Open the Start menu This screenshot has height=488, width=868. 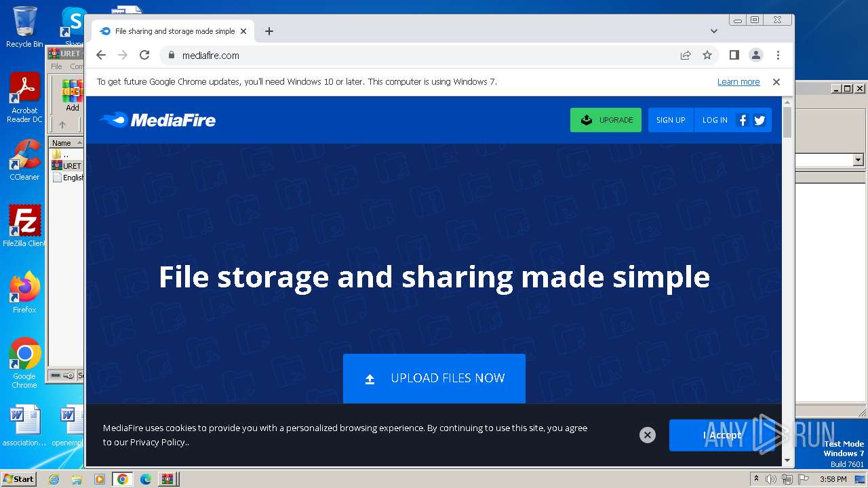pyautogui.click(x=18, y=479)
